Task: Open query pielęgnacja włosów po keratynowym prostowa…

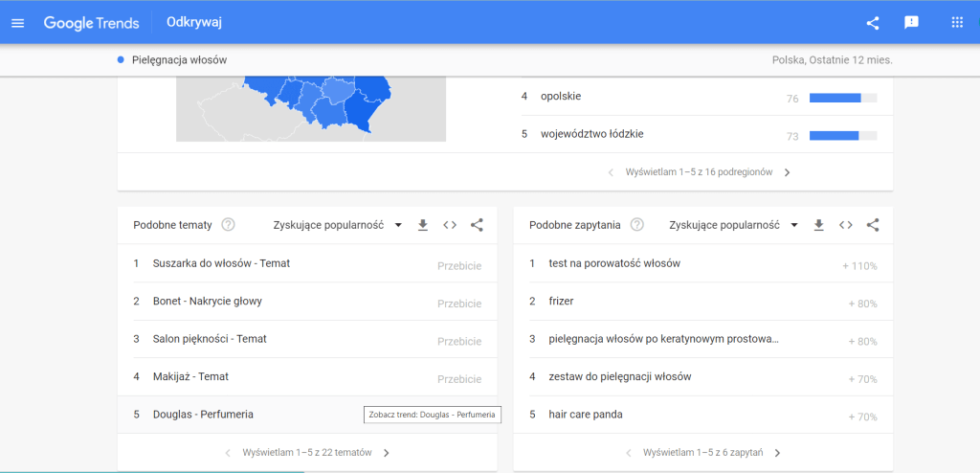Action: pos(664,339)
